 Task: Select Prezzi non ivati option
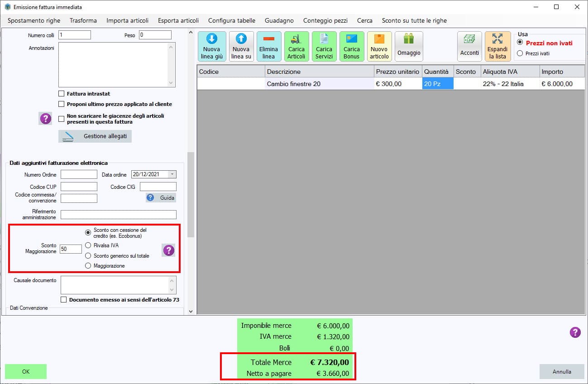click(x=520, y=43)
